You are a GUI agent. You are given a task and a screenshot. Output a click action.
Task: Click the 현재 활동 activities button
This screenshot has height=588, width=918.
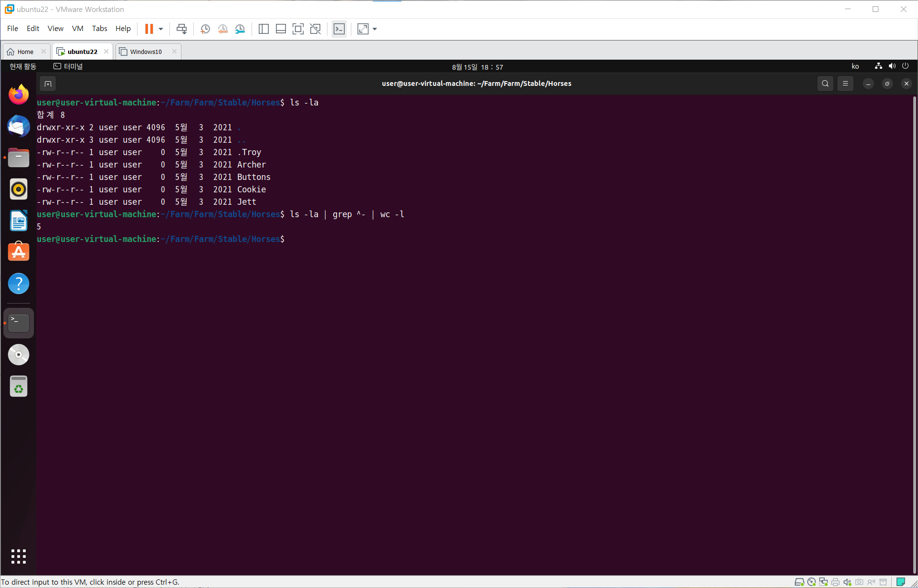coord(23,66)
